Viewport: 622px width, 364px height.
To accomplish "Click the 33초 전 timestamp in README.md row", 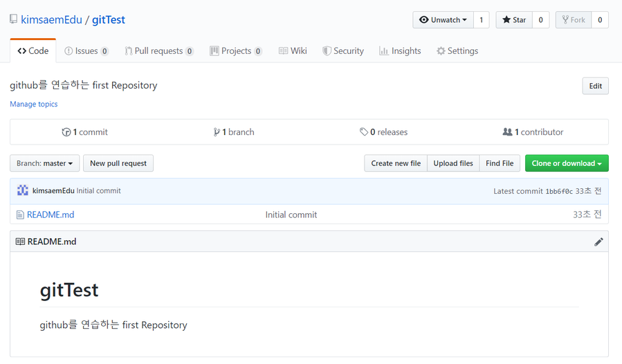I will 587,215.
